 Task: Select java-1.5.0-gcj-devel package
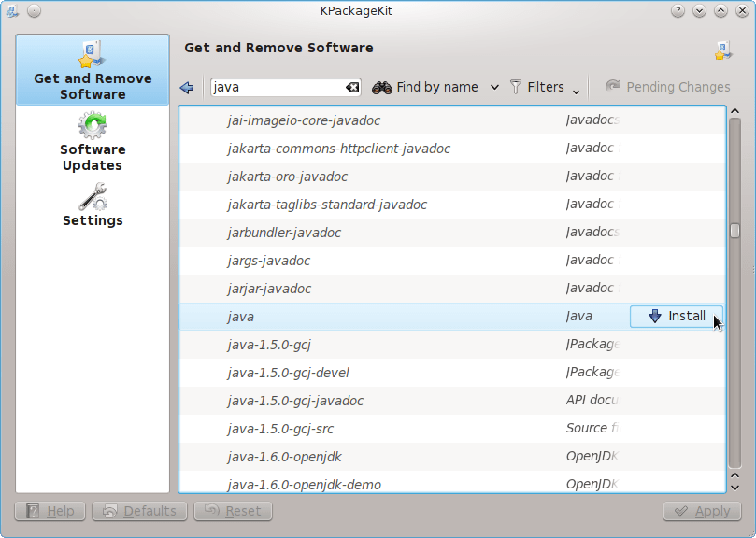click(452, 373)
